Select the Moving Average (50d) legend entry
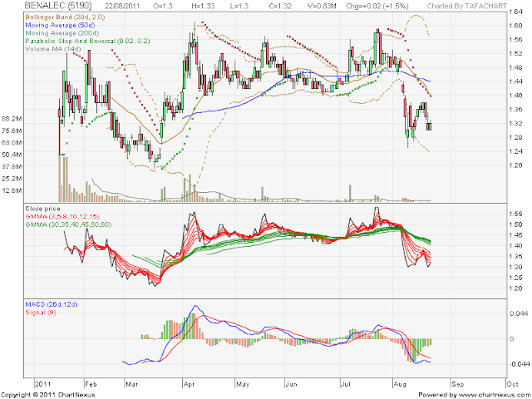 pyautogui.click(x=60, y=25)
